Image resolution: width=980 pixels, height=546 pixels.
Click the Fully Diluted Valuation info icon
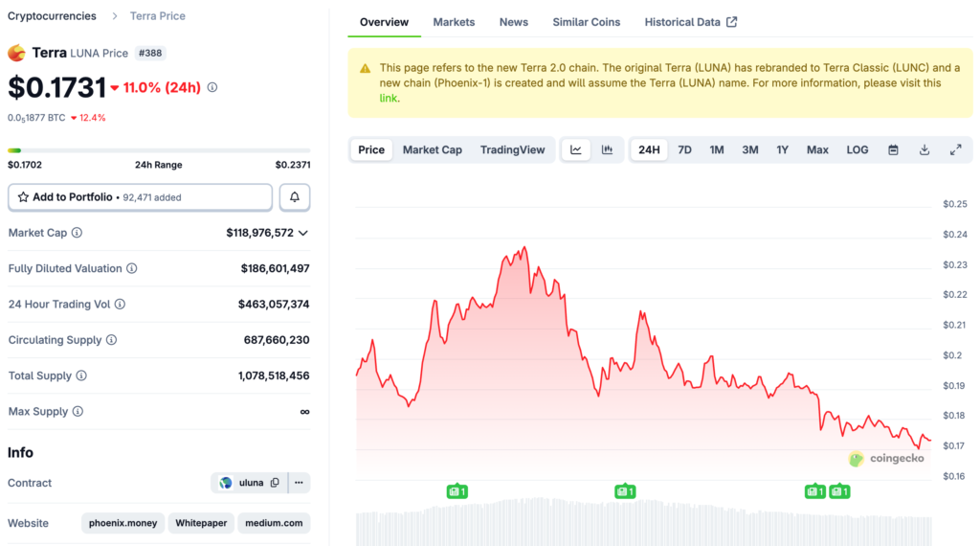click(132, 269)
